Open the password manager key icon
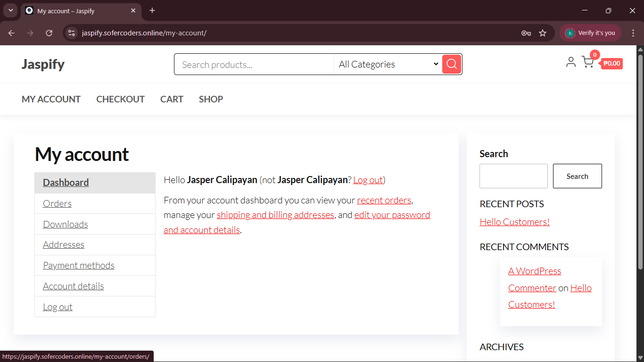This screenshot has width=644, height=362. [526, 33]
